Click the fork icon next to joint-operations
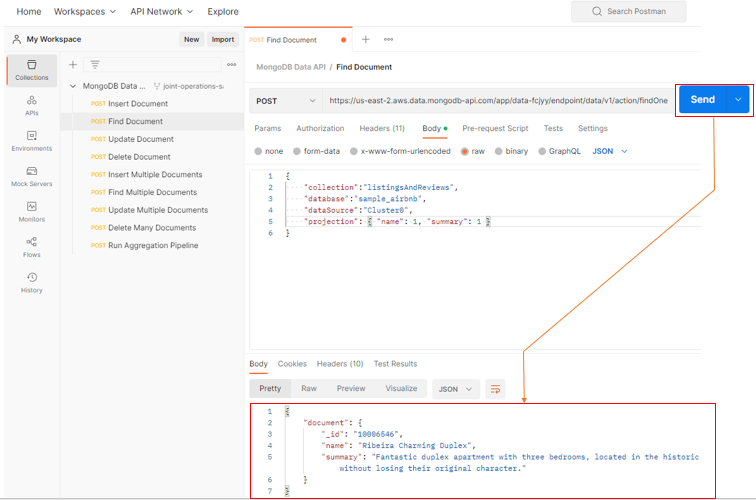The height and width of the screenshot is (500, 756). 157,86
